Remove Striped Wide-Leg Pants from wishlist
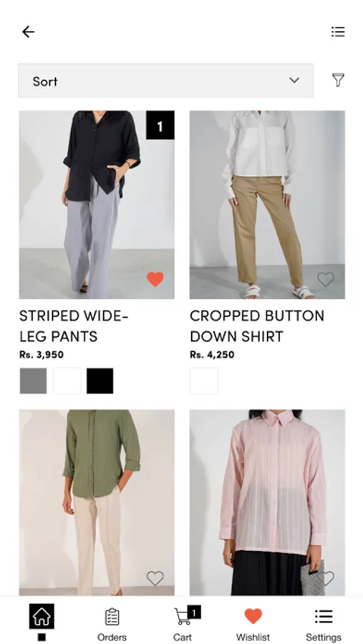The width and height of the screenshot is (363, 644). [155, 279]
